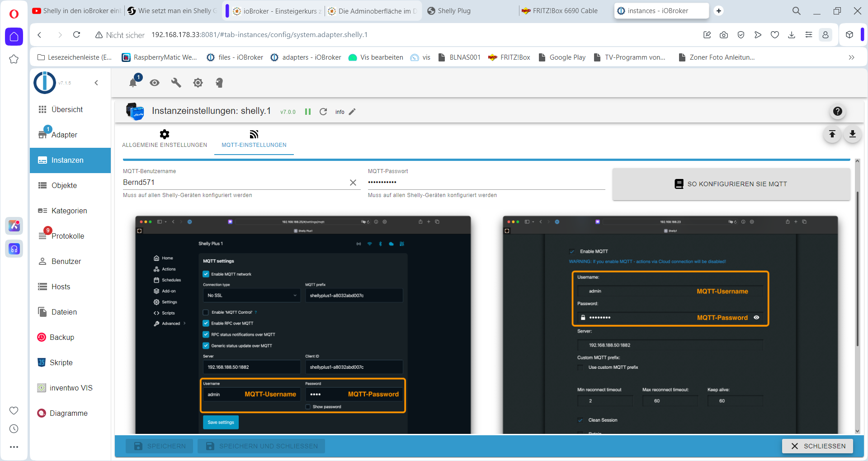
Task: Toggle expert mode head icon
Action: coord(219,83)
